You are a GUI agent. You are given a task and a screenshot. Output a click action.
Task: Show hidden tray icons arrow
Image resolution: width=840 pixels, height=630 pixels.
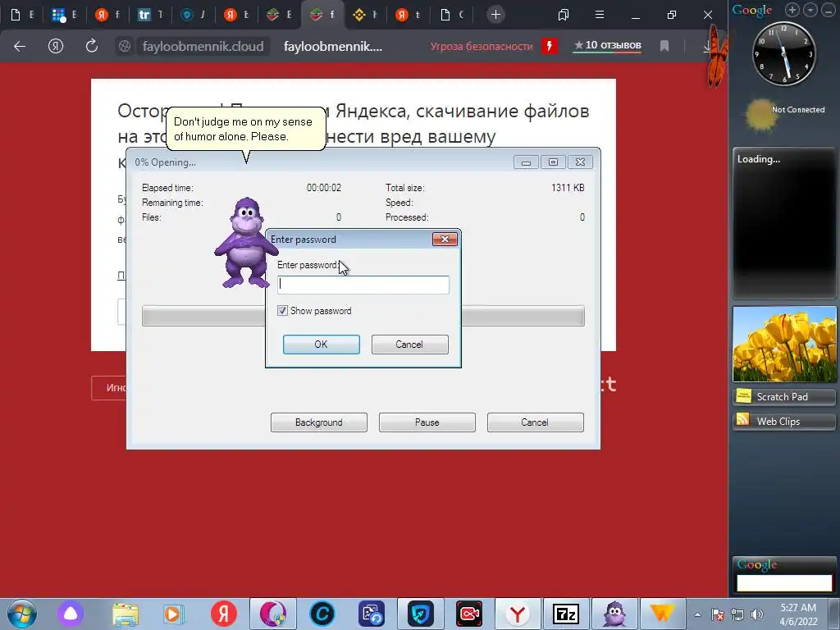point(697,614)
